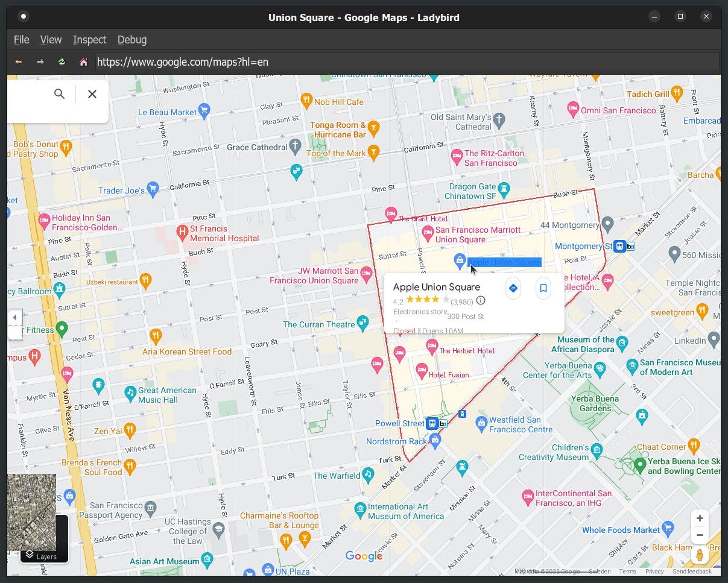Reload the page with the green refresh icon
The image size is (728, 583).
[62, 61]
